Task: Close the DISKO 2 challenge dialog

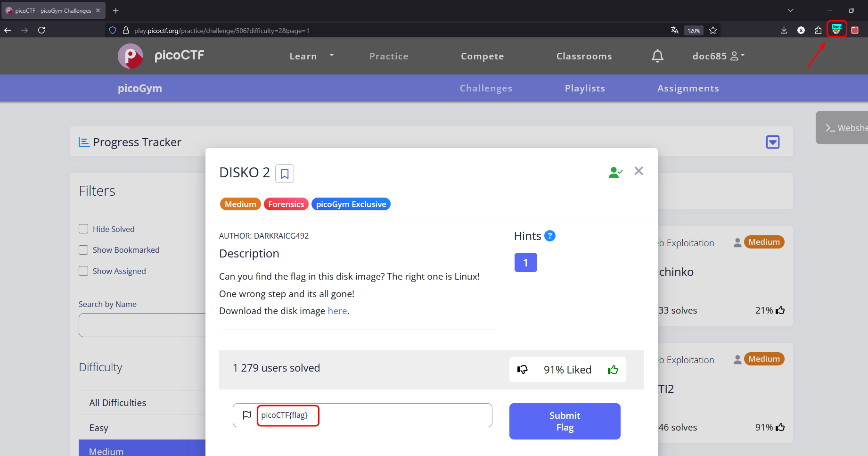Action: (x=639, y=171)
